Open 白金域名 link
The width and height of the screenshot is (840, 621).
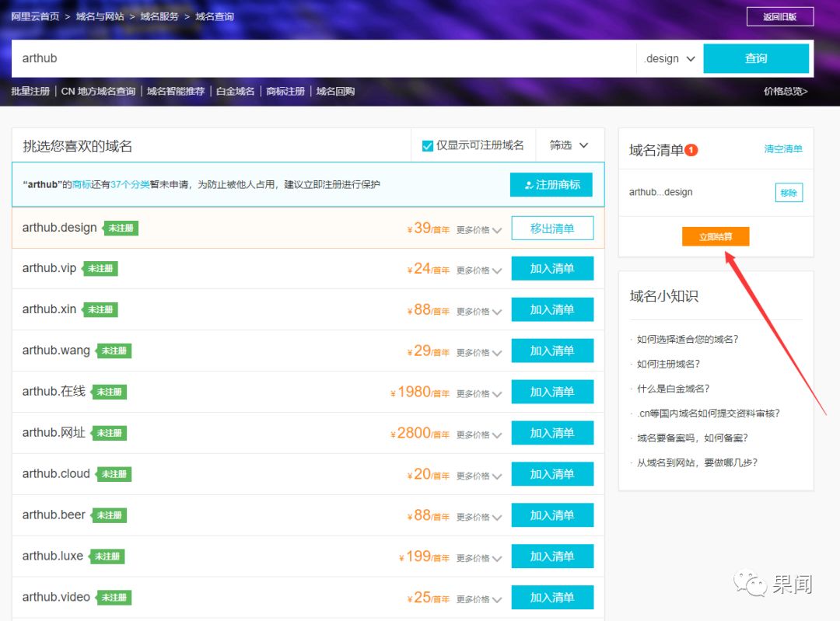[x=235, y=91]
